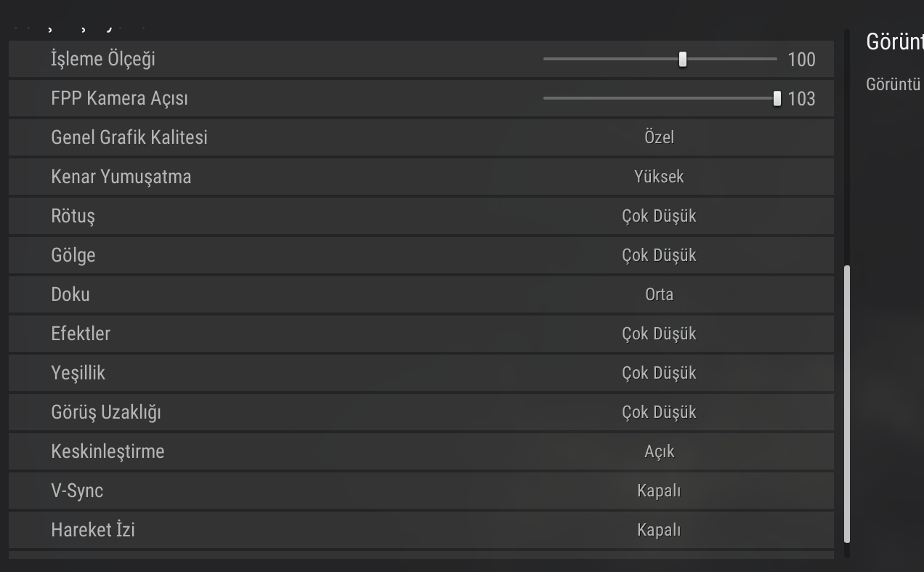Image resolution: width=924 pixels, height=572 pixels.
Task: Toggle V-Sync currently set to Kapalı
Action: 659,491
